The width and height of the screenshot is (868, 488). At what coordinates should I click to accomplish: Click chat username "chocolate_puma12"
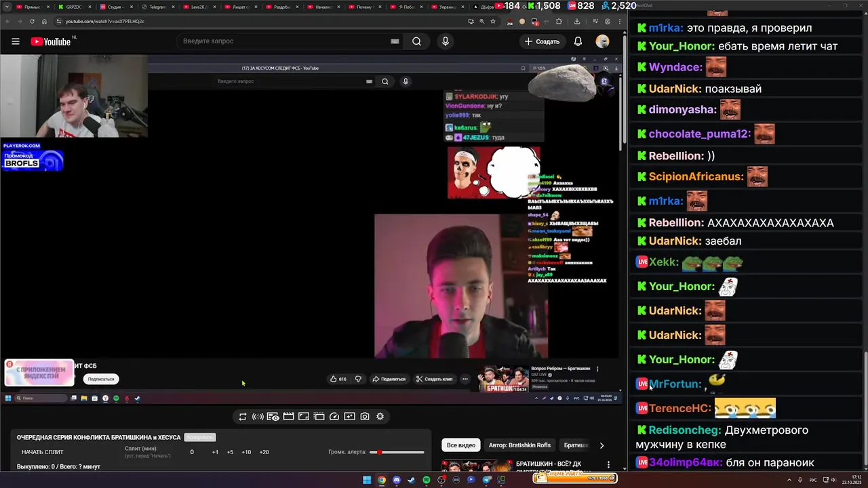click(699, 134)
